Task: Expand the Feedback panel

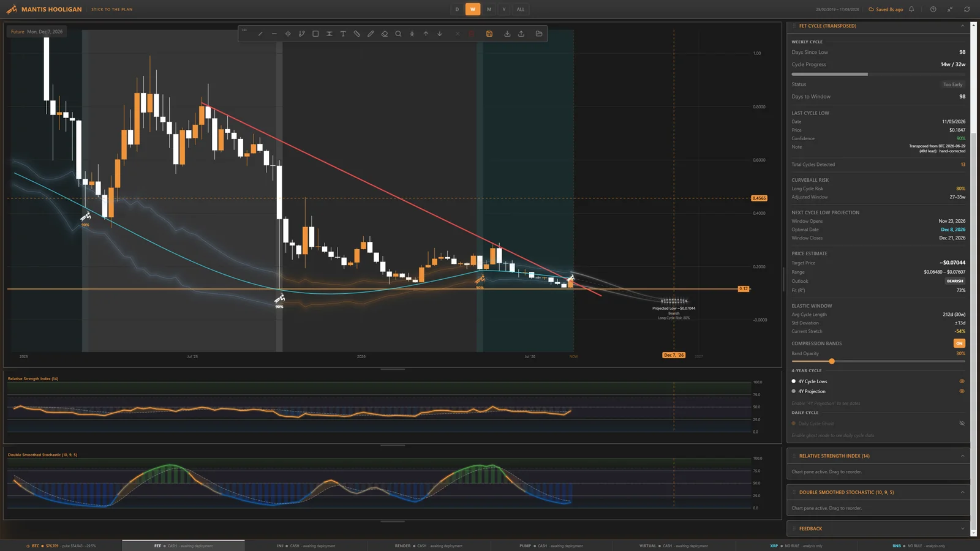Action: click(962, 528)
